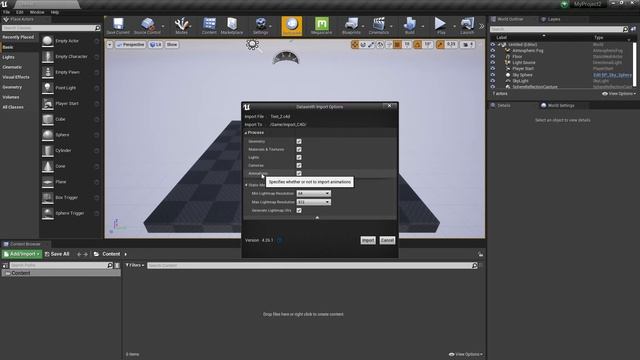This screenshot has height=360, width=640.
Task: Click the viewport Show button
Action: click(x=172, y=44)
